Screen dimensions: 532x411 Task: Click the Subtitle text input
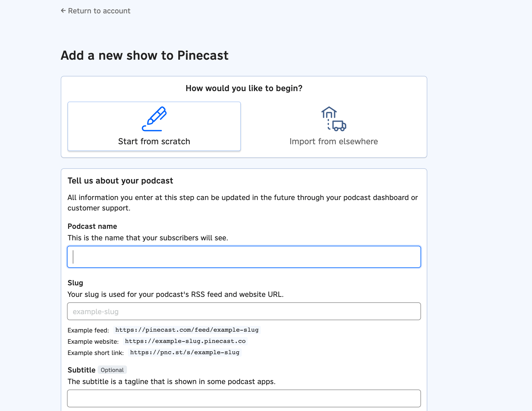(244, 398)
